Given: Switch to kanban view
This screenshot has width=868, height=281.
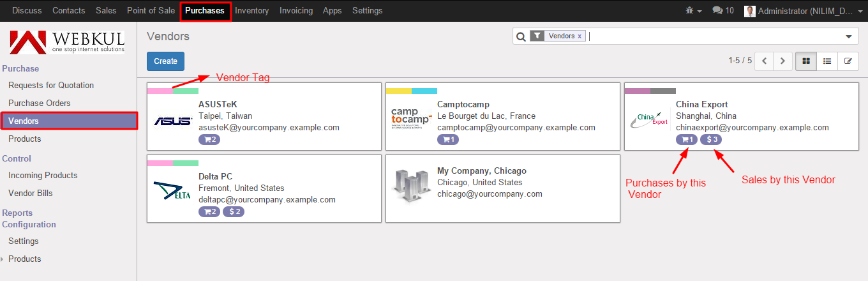Looking at the screenshot, I should [x=806, y=61].
